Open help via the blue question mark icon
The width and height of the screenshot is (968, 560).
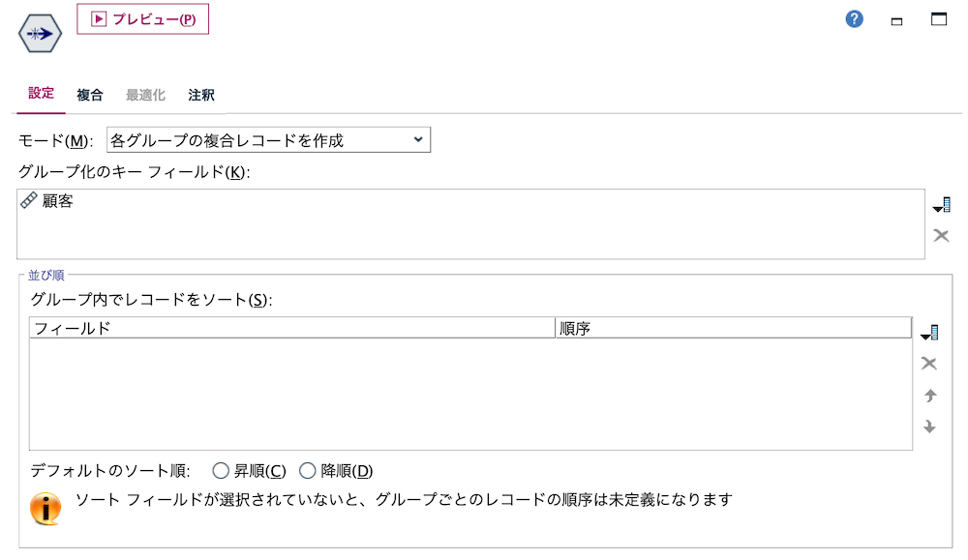pos(853,18)
